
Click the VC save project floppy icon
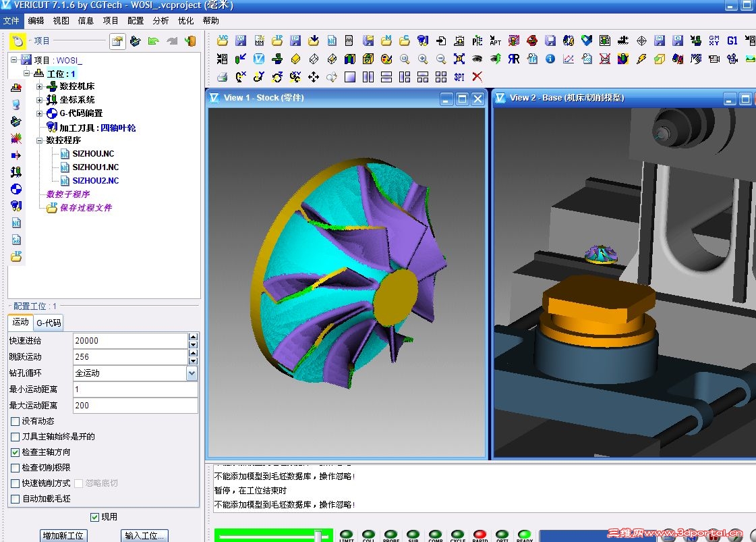click(241, 40)
